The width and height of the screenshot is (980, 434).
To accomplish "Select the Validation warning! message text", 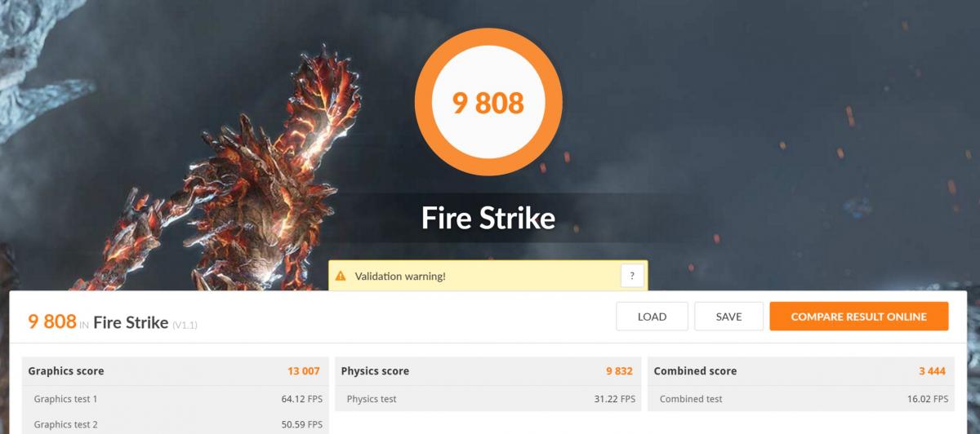I will pyautogui.click(x=400, y=277).
